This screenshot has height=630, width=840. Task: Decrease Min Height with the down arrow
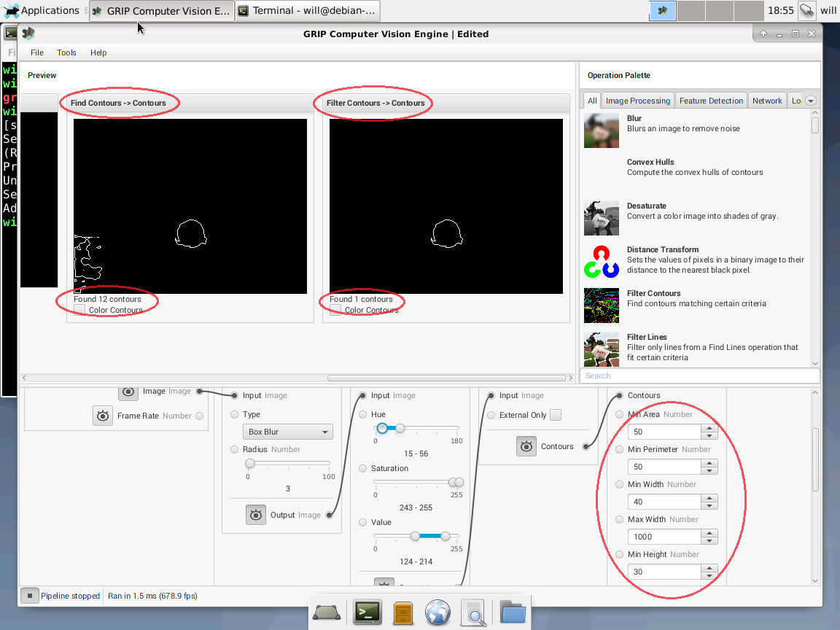point(709,576)
